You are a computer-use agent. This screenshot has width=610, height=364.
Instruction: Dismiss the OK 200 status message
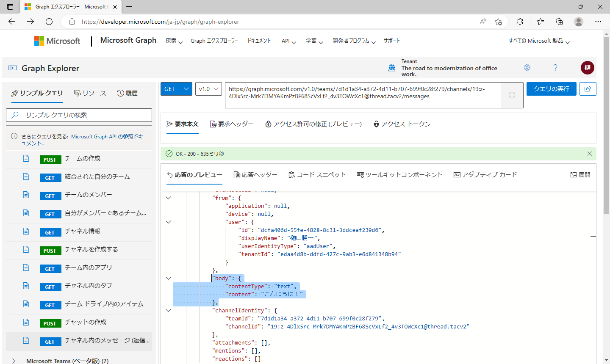[x=590, y=154]
